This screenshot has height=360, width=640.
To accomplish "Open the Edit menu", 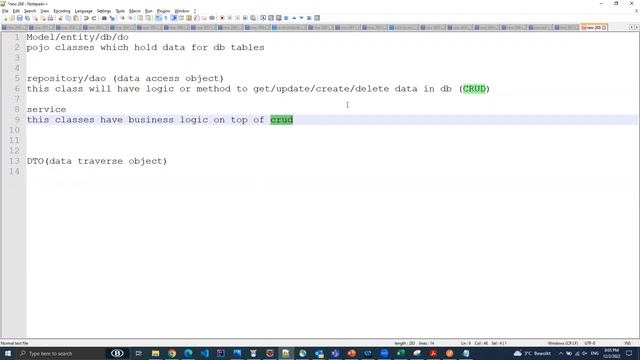I will pyautogui.click(x=16, y=11).
